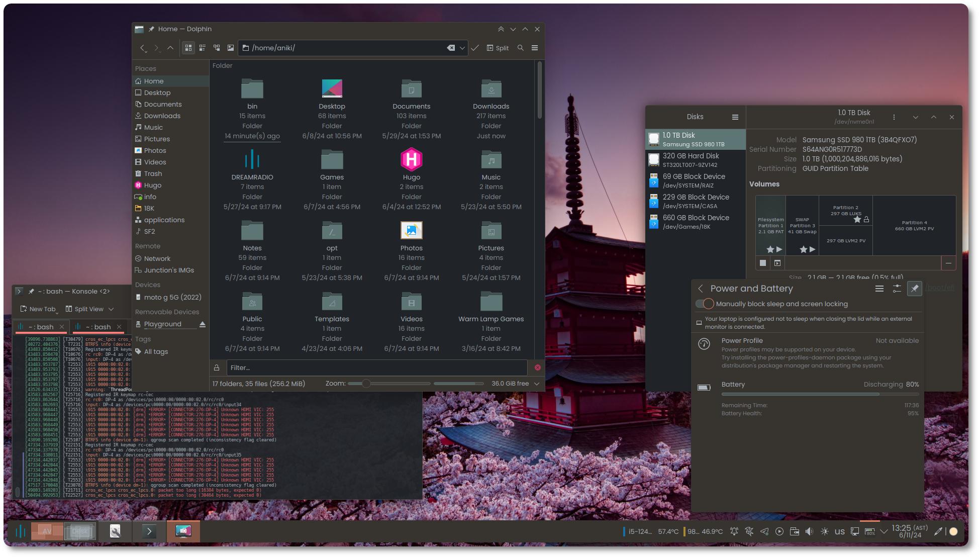Open Downloads in Places panel
This screenshot has height=558, width=980.
click(170, 116)
